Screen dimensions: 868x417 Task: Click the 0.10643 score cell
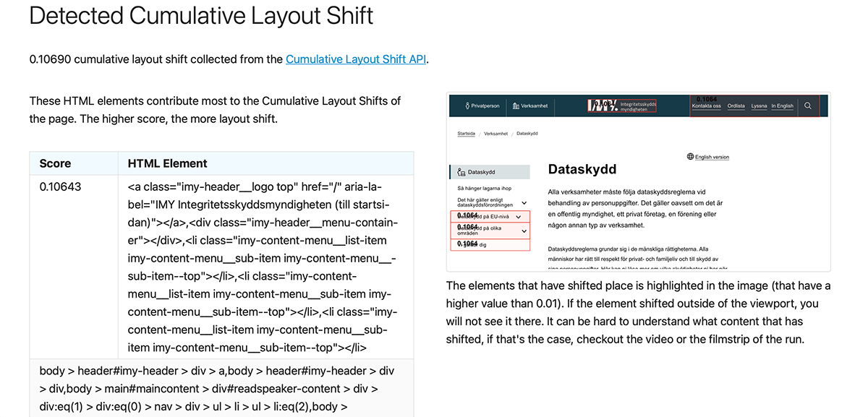coord(74,267)
